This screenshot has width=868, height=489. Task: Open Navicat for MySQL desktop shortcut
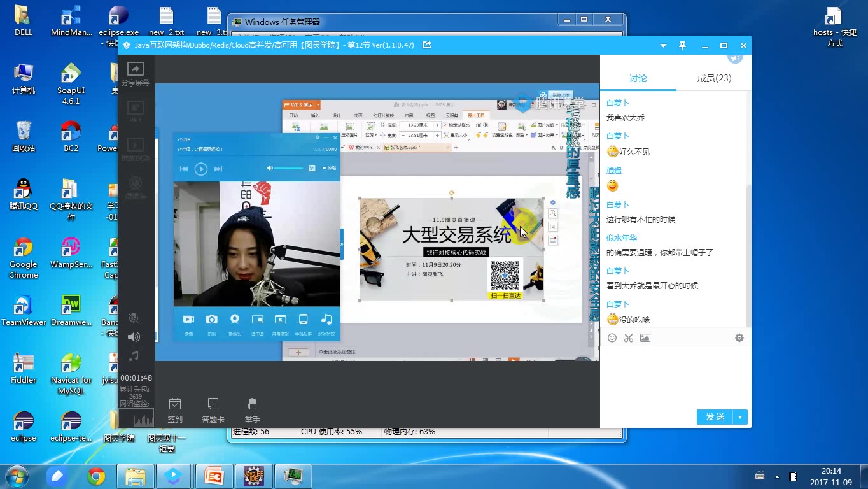pyautogui.click(x=71, y=374)
